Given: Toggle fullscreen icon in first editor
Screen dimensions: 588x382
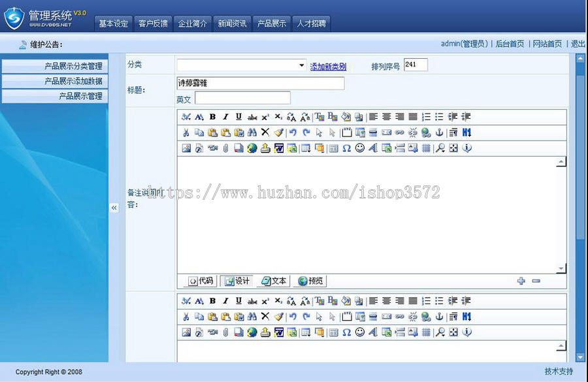Looking at the screenshot, I should coord(453,148).
